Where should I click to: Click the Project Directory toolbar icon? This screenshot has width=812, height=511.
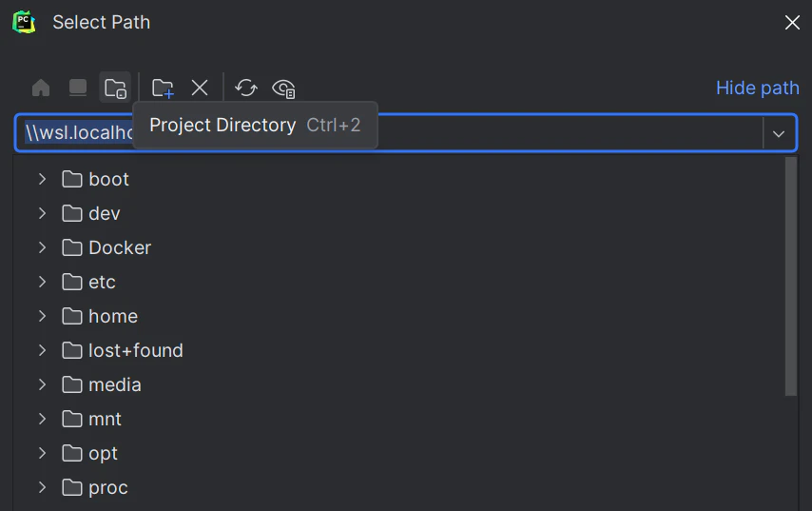(x=115, y=88)
